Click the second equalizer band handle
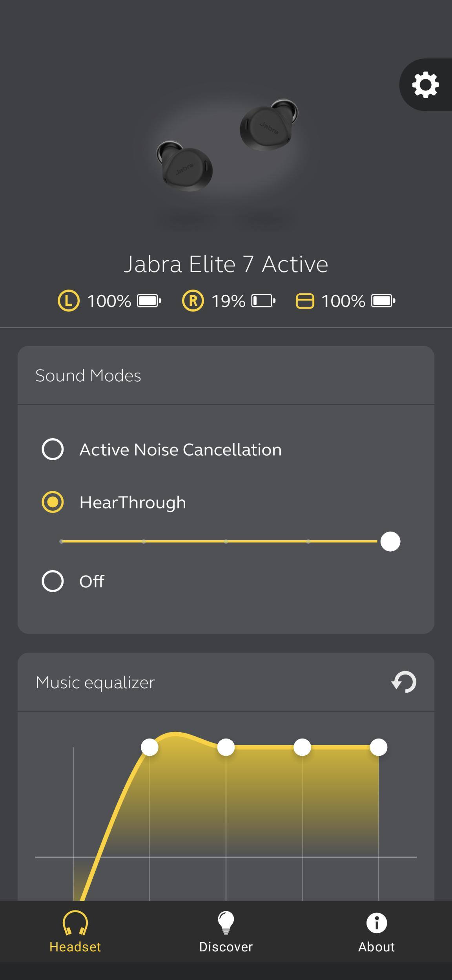This screenshot has width=452, height=980. click(x=226, y=747)
